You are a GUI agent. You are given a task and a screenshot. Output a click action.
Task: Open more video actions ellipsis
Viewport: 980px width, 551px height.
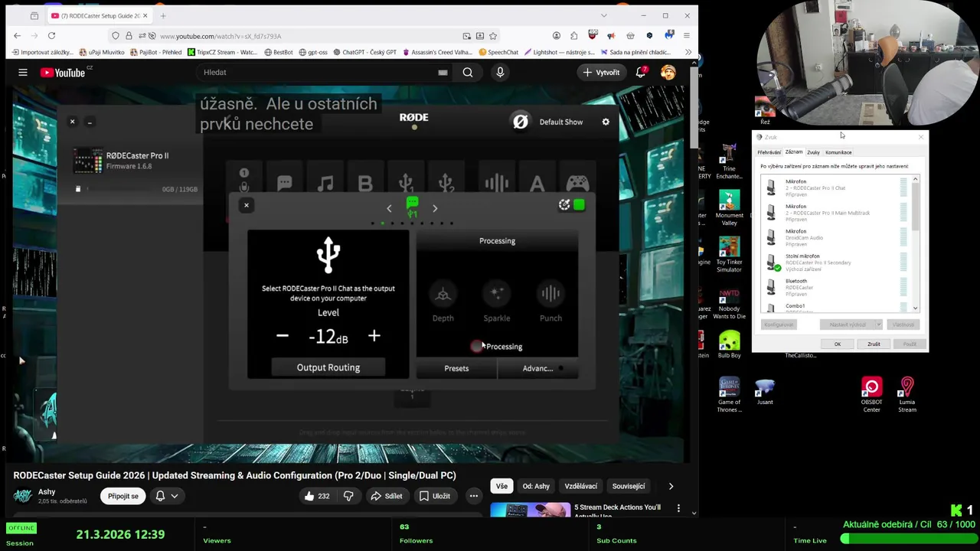[473, 496]
